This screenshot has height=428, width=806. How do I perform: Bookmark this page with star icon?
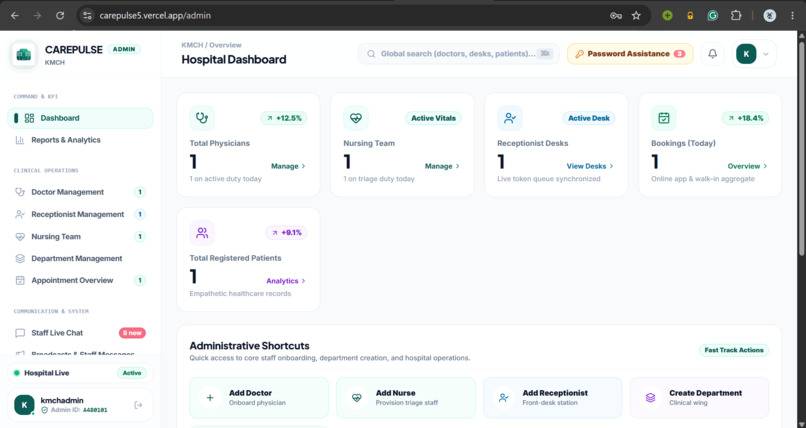pos(636,15)
